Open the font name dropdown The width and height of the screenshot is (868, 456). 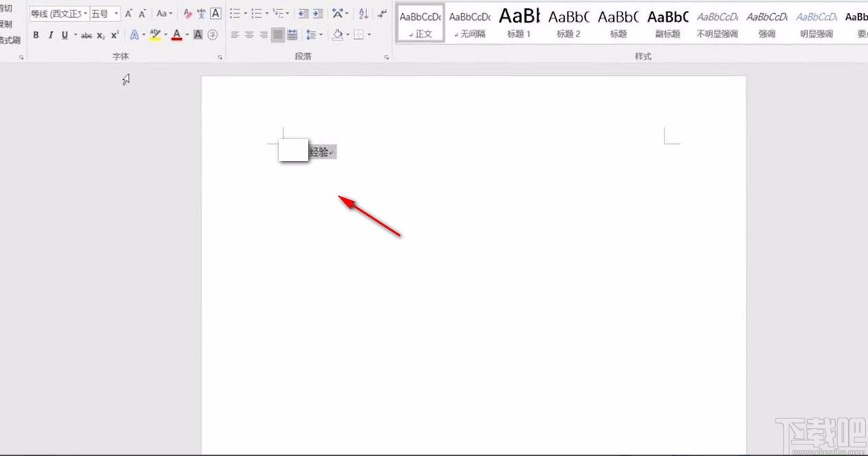coord(85,13)
